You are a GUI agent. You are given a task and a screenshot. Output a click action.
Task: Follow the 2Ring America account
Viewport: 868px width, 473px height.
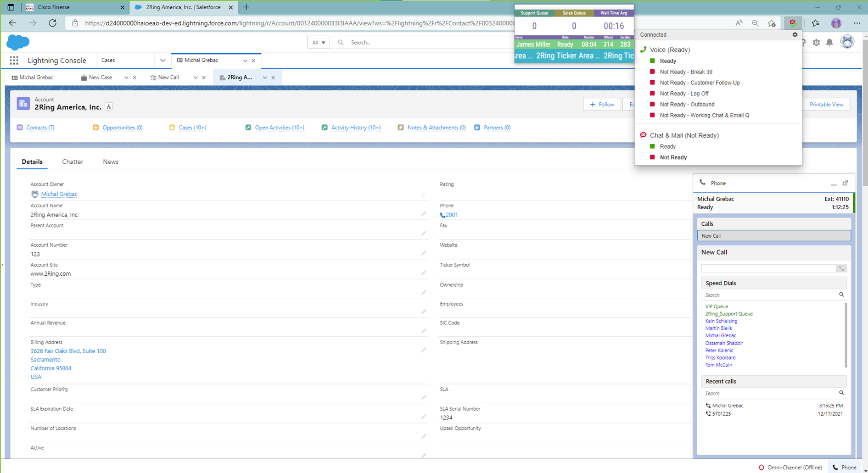click(602, 104)
